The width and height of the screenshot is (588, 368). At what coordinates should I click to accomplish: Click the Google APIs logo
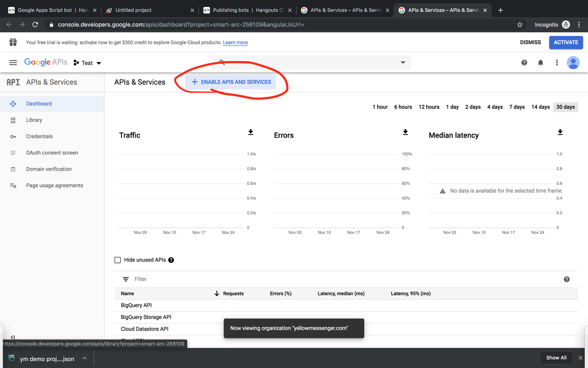click(46, 62)
